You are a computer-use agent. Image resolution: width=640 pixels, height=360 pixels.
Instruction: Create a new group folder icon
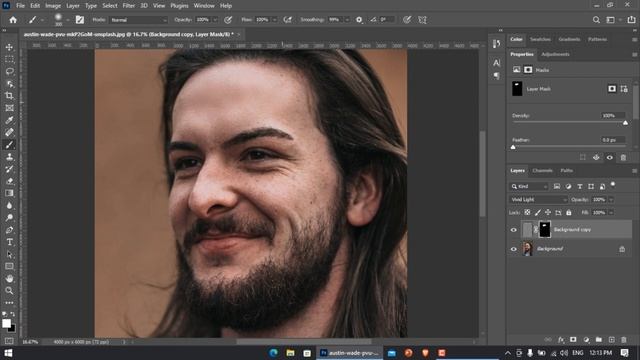598,340
